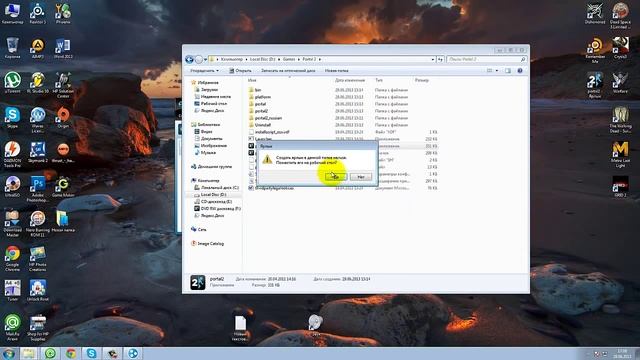Open the recent locations dropdown beside navigation arrows

pos(205,60)
